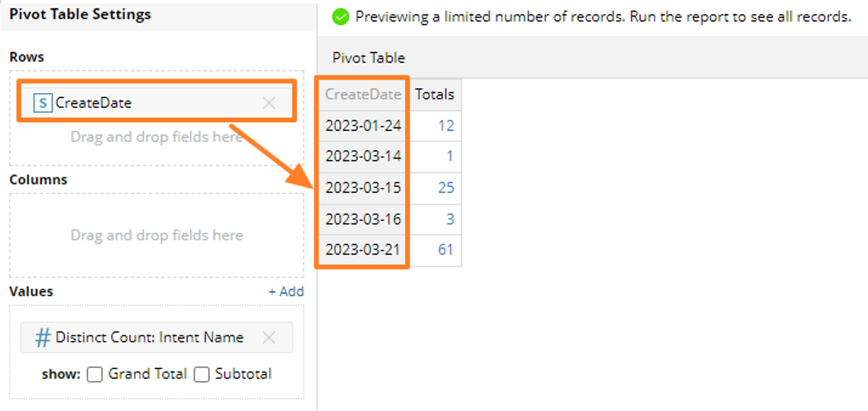The width and height of the screenshot is (868, 411).
Task: Toggle the Subtotal checkbox
Action: coord(201,374)
